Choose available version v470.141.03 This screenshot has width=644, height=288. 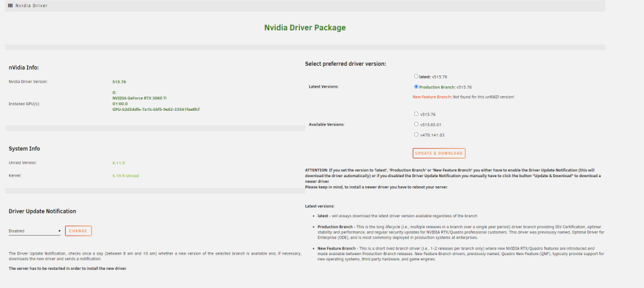tap(416, 135)
